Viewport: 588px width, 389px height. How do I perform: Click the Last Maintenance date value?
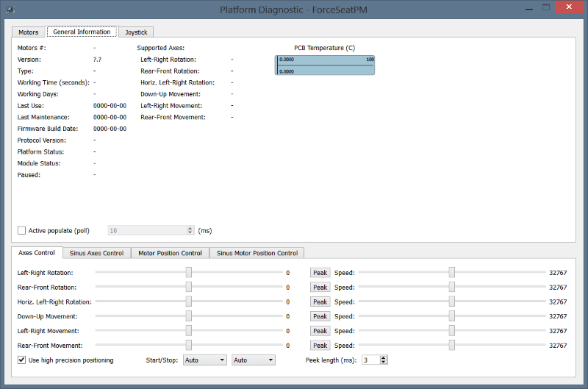(110, 117)
